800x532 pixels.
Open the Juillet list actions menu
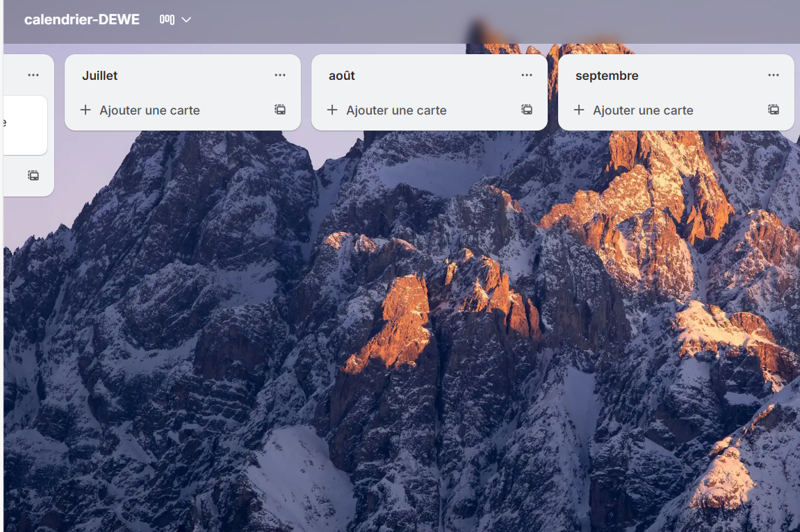[280, 75]
